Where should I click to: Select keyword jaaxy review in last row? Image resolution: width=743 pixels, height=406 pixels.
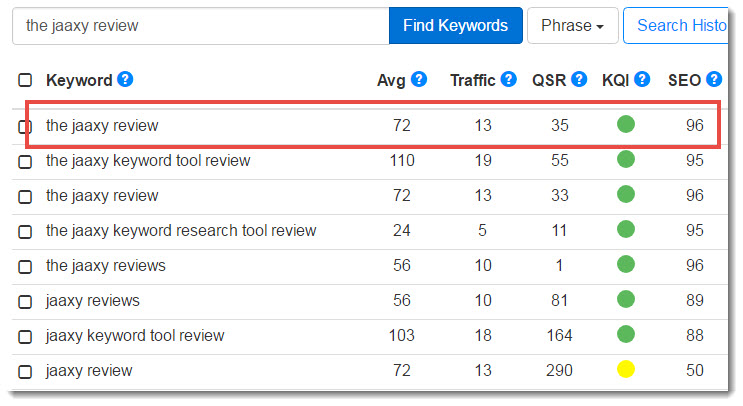(x=89, y=371)
